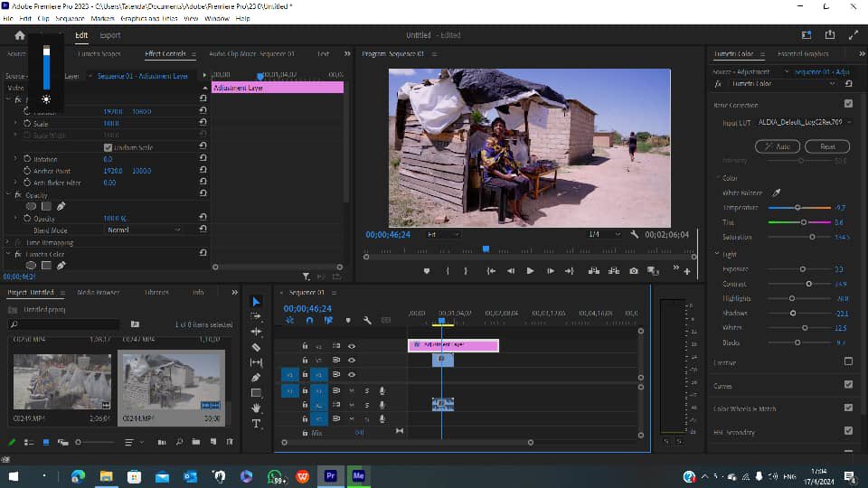Screen dimensions: 868x488
Task: Switch to the Essential Graphics tab
Action: (x=803, y=53)
